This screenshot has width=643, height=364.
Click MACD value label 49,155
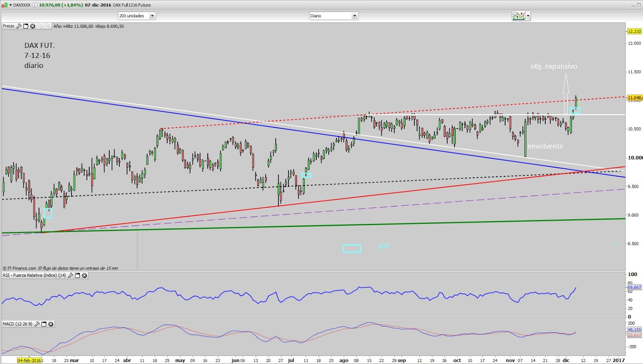635,329
